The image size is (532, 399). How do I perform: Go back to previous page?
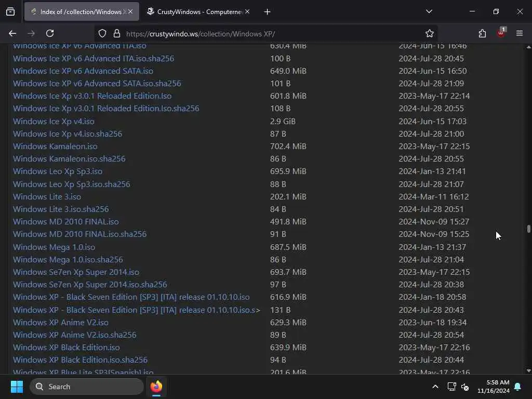[x=12, y=33]
